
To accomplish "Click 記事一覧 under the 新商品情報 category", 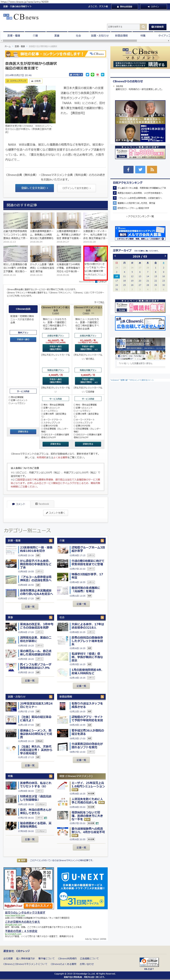I will [x=81, y=760].
